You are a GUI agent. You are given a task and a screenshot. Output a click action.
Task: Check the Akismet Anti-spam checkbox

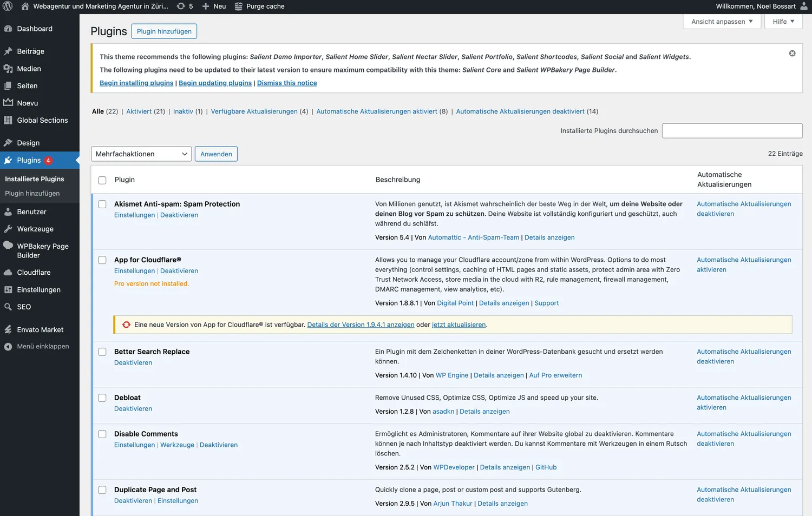click(x=102, y=204)
